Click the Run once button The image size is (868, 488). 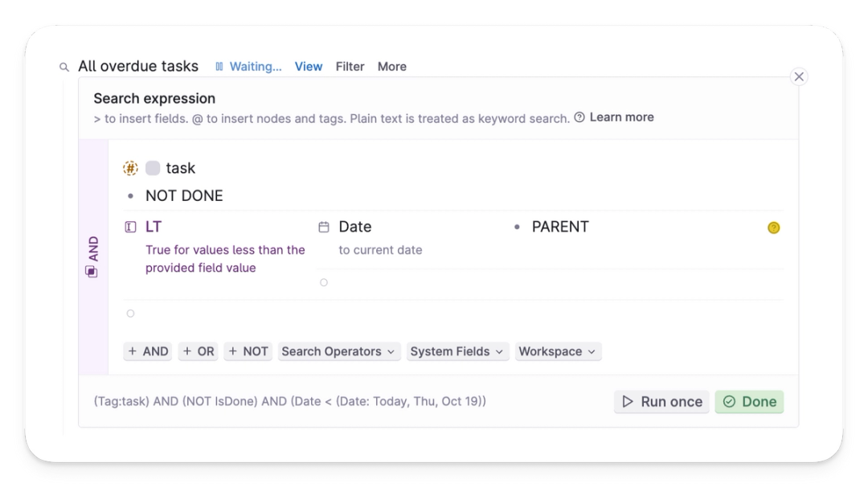point(661,401)
